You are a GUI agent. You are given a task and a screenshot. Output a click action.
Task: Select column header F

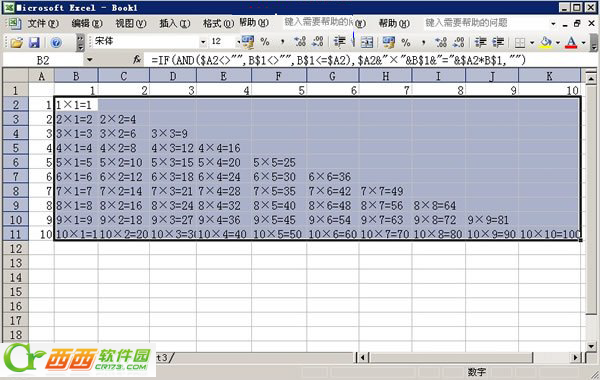pos(279,76)
